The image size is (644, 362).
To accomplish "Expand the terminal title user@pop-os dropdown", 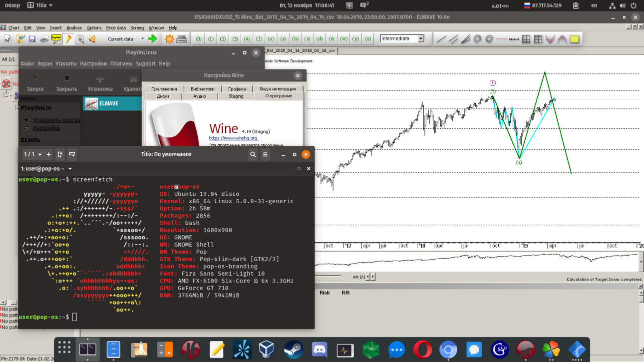I will pyautogui.click(x=70, y=169).
